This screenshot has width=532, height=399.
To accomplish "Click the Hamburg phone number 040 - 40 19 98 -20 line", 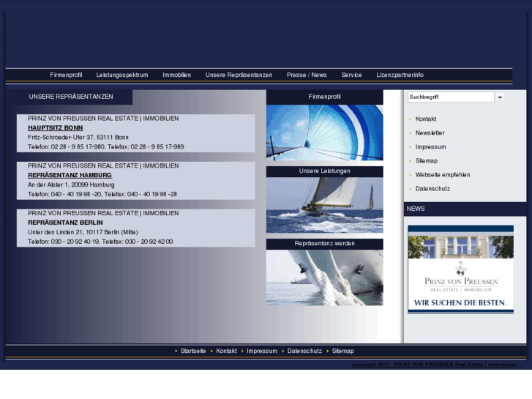I will 102,194.
